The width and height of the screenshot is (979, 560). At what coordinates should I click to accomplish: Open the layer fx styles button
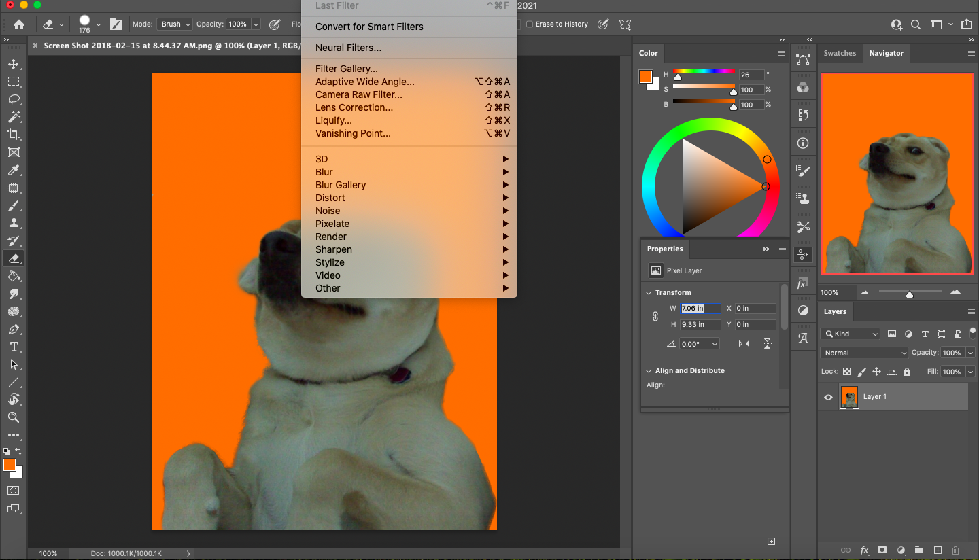[x=865, y=550]
